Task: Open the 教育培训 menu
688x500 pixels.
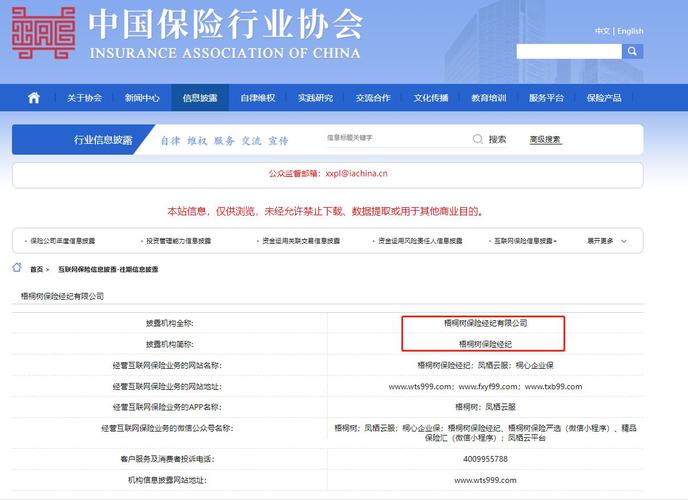Action: (489, 98)
